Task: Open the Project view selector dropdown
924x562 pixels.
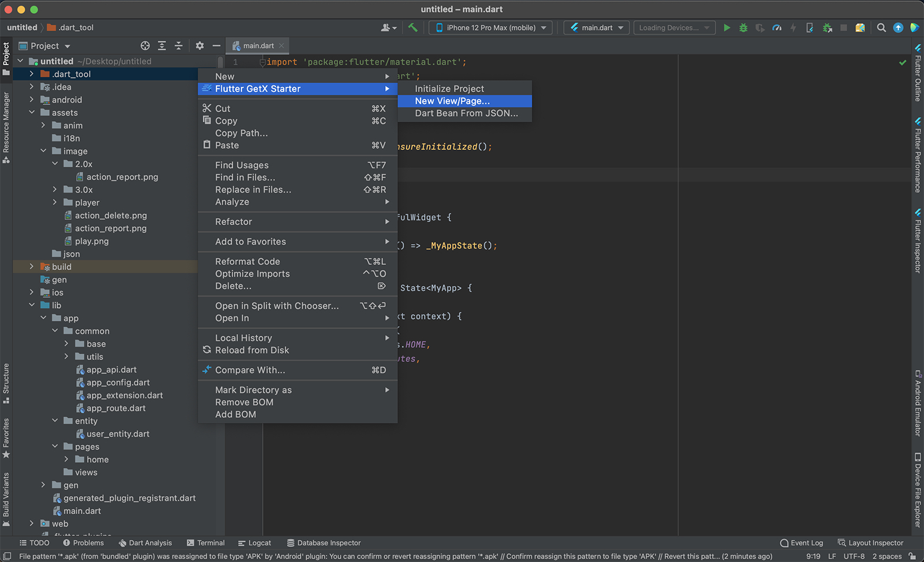Action: [44, 46]
